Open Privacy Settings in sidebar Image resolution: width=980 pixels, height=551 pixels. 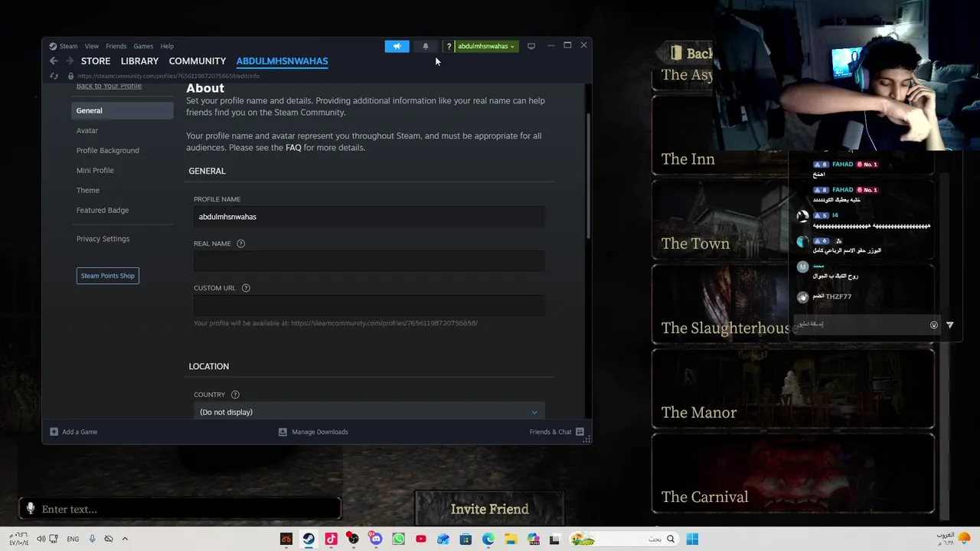[x=103, y=239]
